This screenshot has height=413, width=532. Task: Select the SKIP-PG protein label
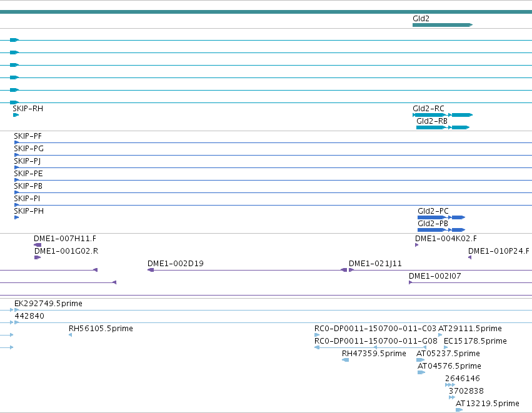[29, 149]
